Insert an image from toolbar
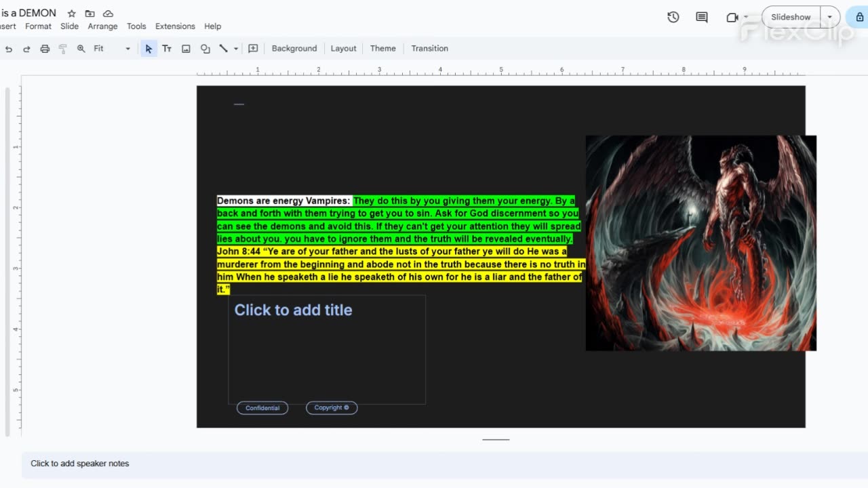This screenshot has width=868, height=488. coord(186,49)
